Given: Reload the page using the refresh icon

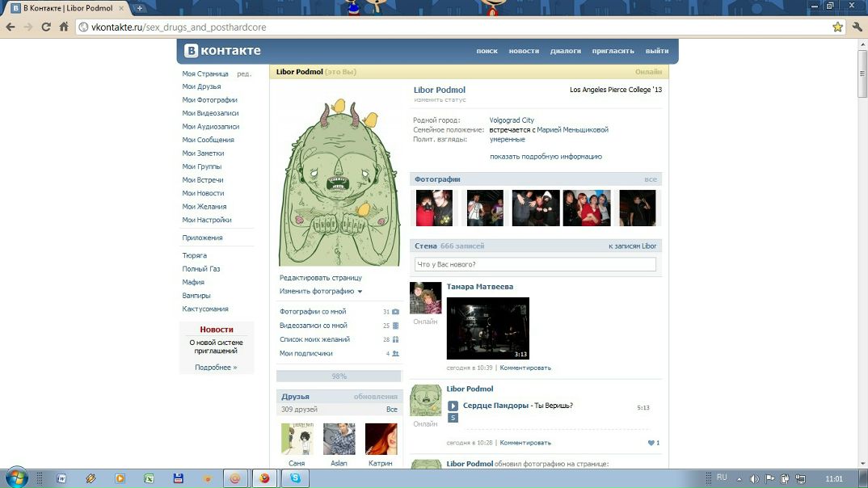Looking at the screenshot, I should tap(45, 27).
